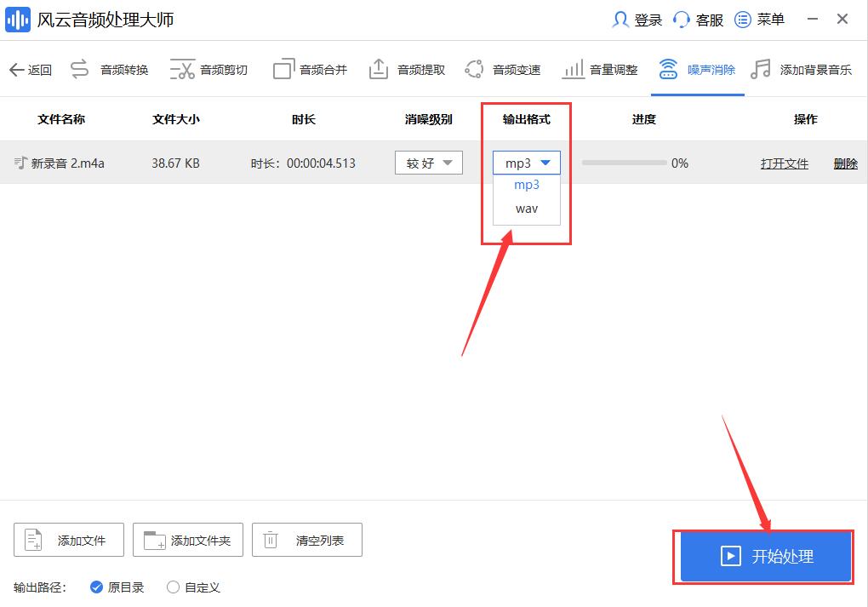Click the 时长 column header
This screenshot has height=607, width=868.
click(304, 119)
